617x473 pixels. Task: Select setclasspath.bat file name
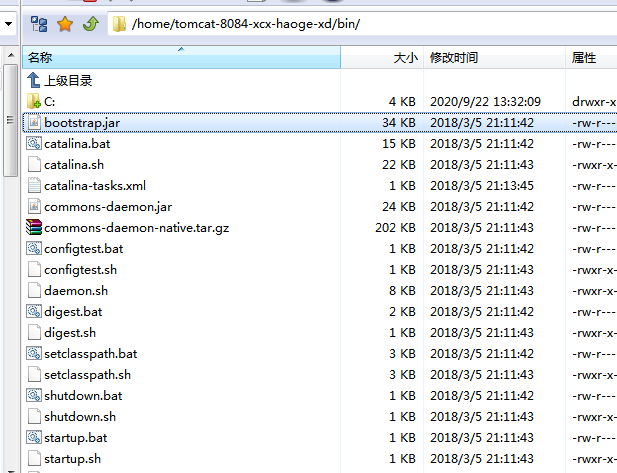(91, 353)
